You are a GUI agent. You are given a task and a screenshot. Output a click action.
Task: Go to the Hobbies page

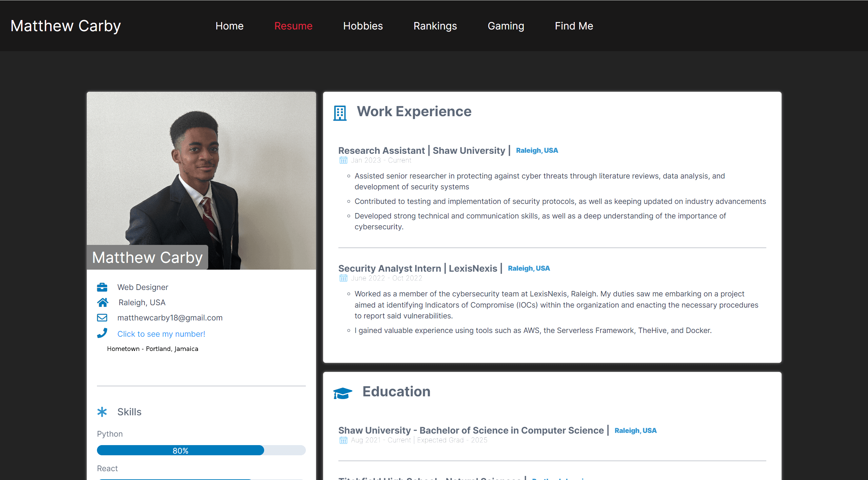tap(363, 26)
